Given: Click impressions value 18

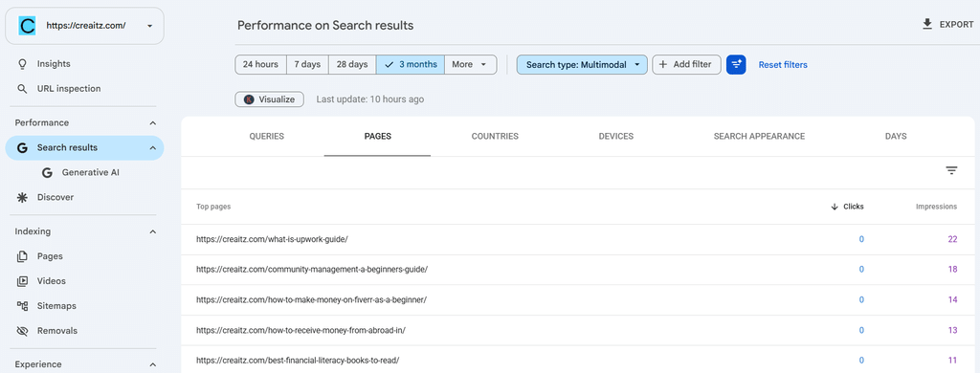Looking at the screenshot, I should 952,270.
